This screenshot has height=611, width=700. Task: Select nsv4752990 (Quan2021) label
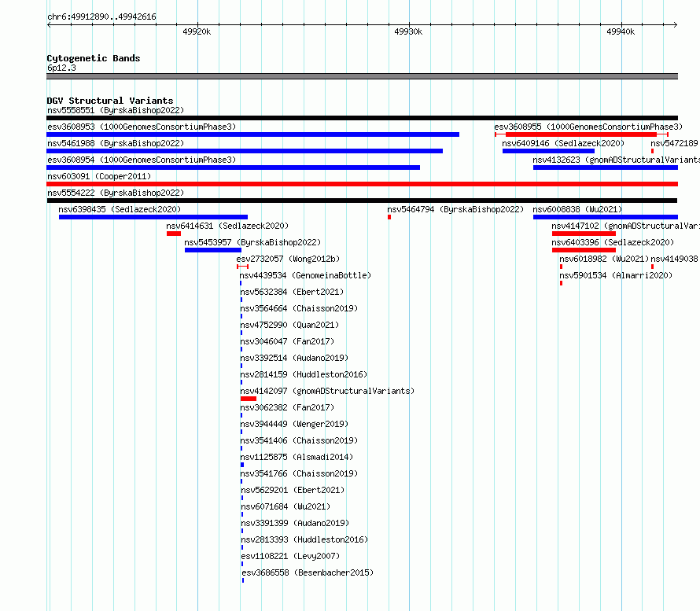click(x=289, y=325)
